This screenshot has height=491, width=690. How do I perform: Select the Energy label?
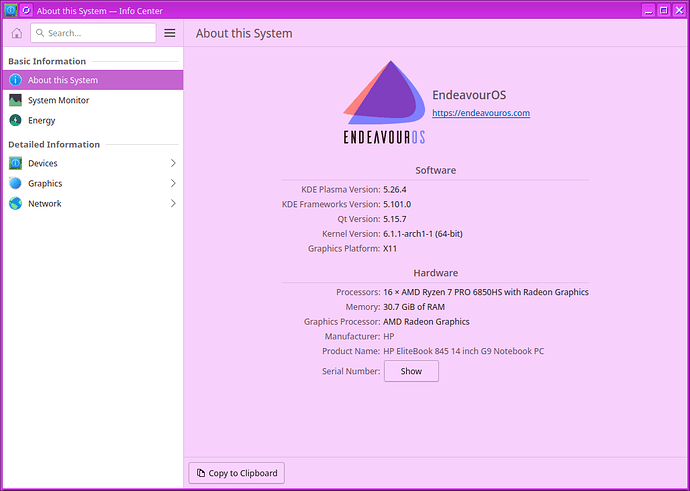[x=42, y=120]
